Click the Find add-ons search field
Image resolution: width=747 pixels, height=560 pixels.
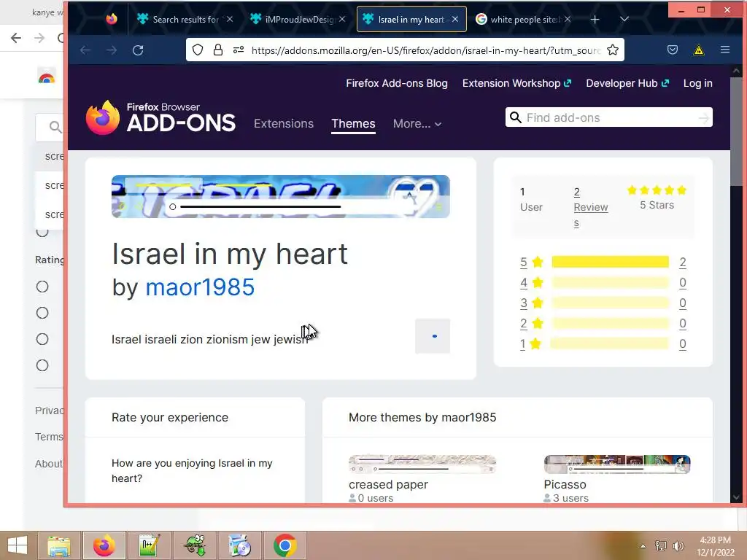tap(609, 117)
